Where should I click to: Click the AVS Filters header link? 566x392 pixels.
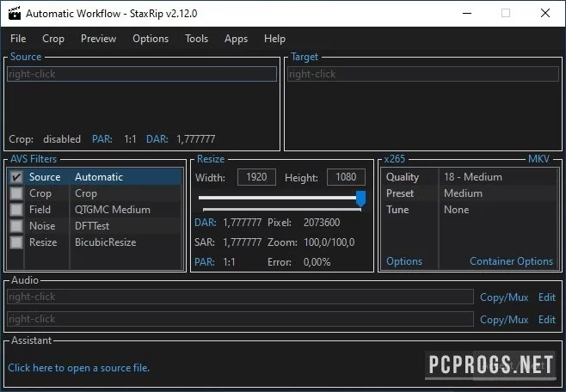coord(34,159)
